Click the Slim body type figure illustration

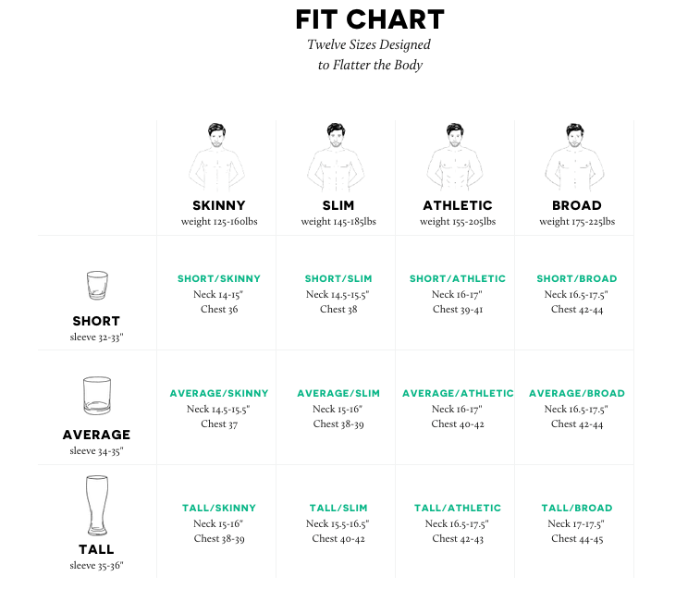point(337,157)
